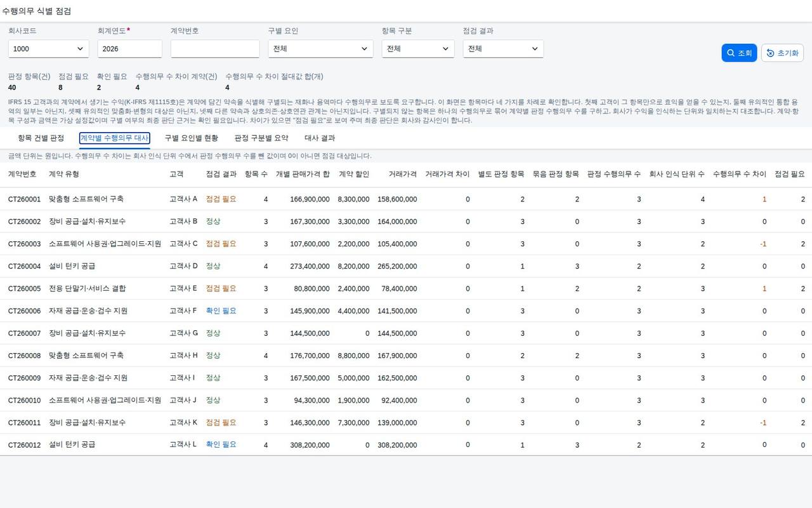Click the 초기화 reset button
812x508 pixels.
coord(782,53)
